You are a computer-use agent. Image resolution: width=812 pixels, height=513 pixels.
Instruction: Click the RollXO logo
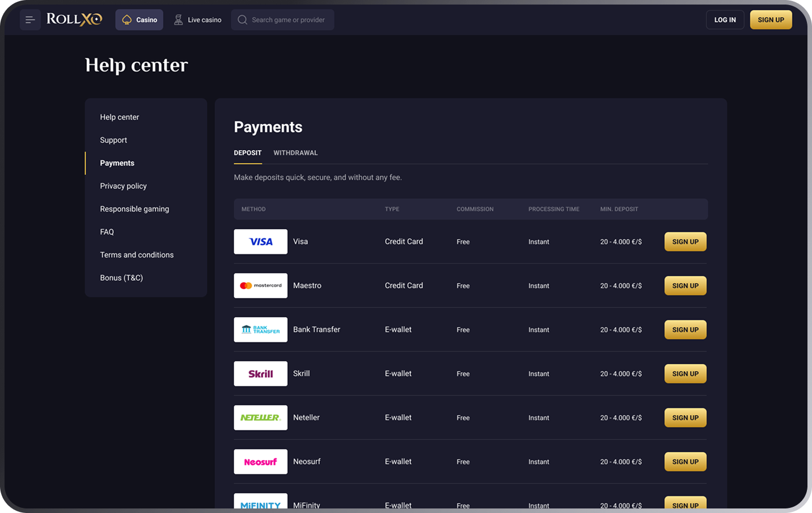[74, 19]
